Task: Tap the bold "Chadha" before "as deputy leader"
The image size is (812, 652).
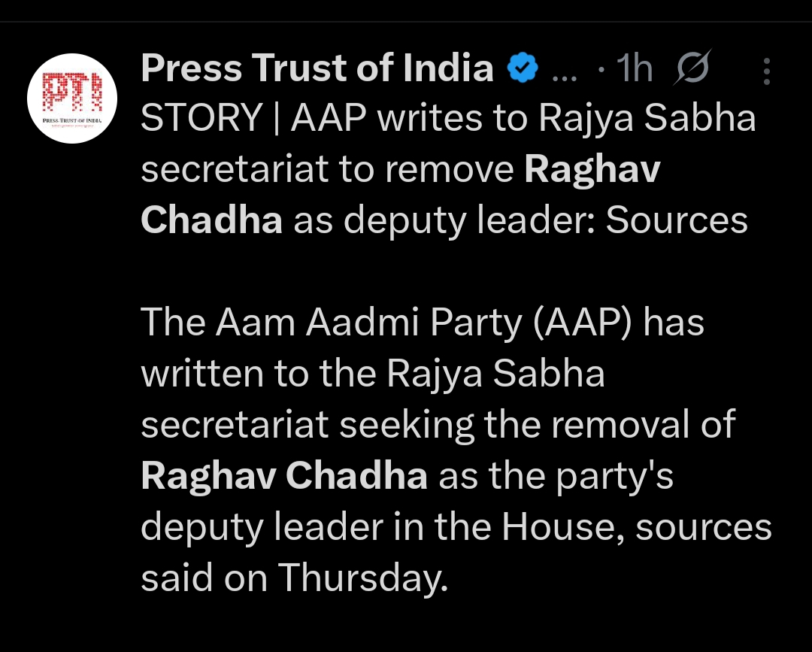Action: pos(212,220)
